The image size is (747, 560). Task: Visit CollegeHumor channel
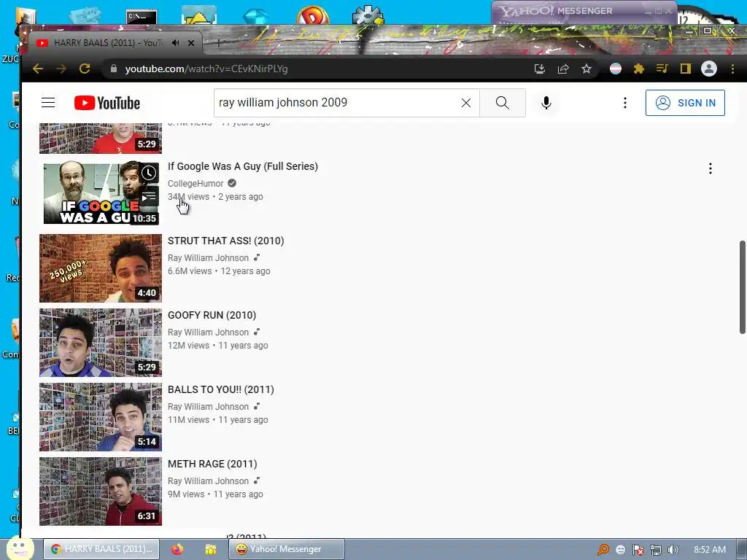[x=196, y=183]
